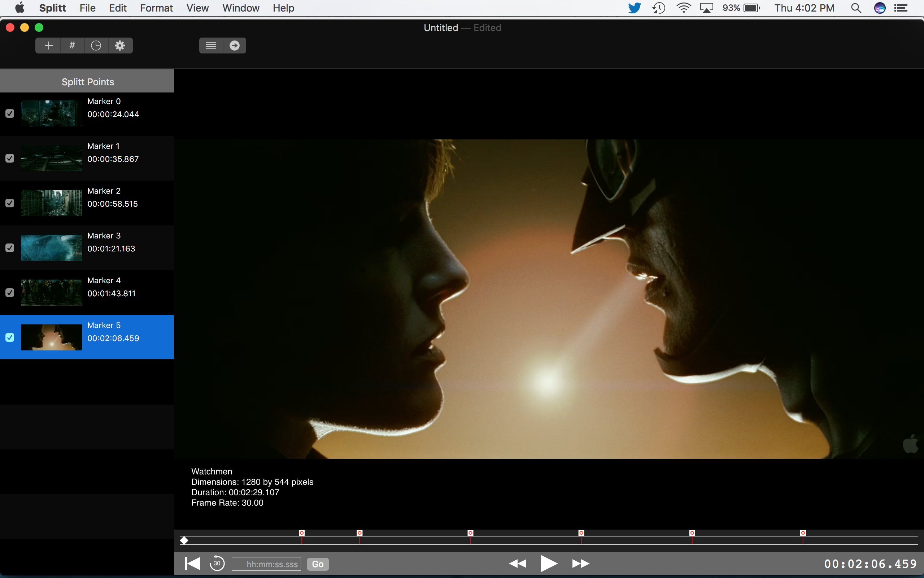The image size is (924, 578).
Task: Open the Format menu
Action: [x=156, y=8]
